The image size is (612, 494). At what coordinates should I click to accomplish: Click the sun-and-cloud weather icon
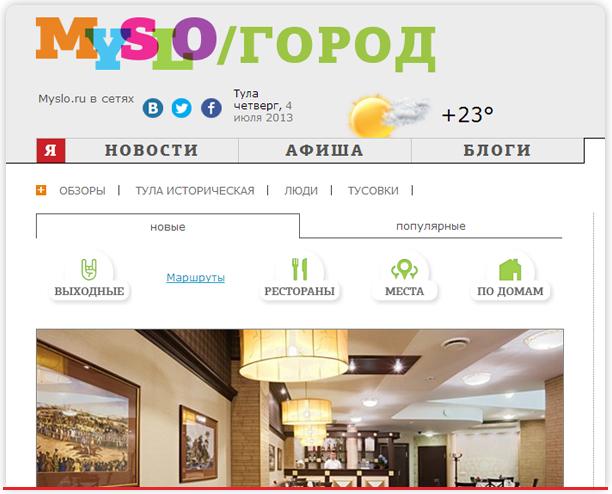pyautogui.click(x=390, y=116)
